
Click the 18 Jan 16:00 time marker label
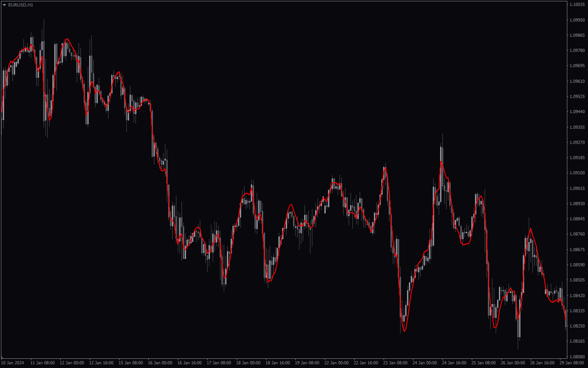[x=277, y=362]
